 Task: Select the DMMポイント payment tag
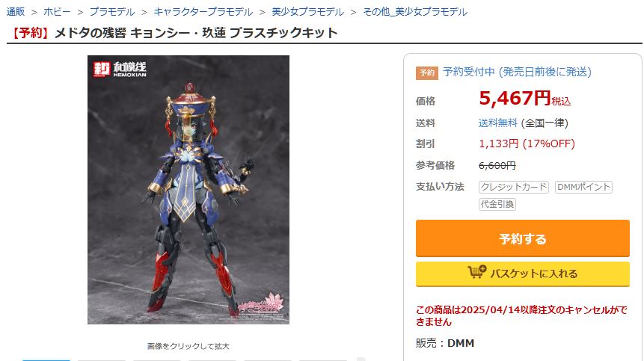(583, 187)
